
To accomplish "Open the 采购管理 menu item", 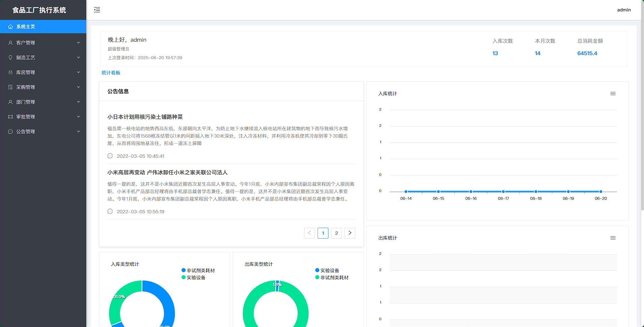I will coord(43,87).
